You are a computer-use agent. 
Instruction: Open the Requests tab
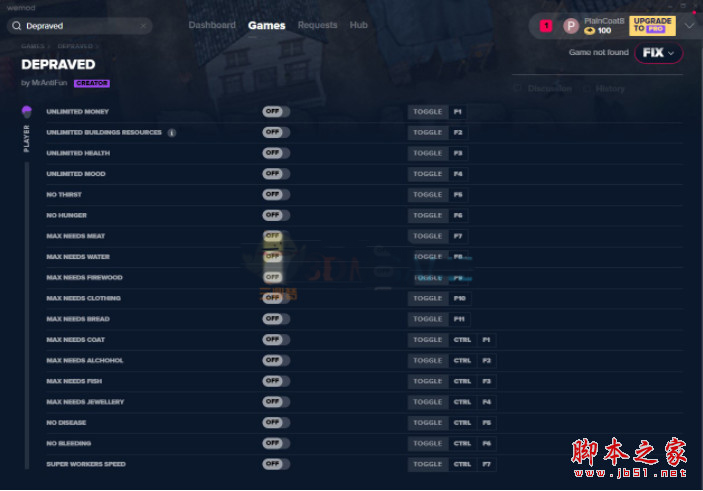point(317,25)
